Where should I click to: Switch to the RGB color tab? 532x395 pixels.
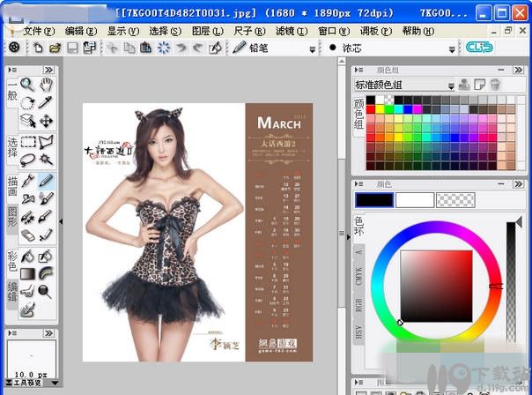pos(358,305)
